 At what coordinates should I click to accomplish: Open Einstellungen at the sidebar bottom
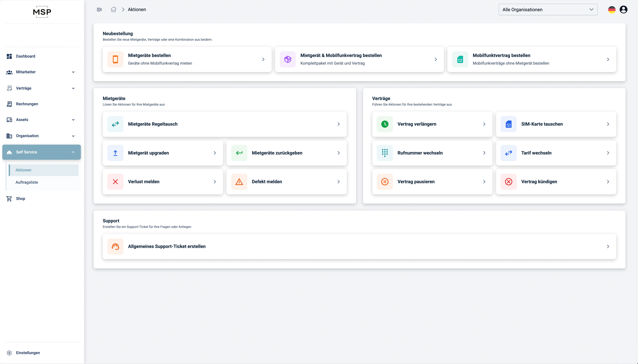click(x=28, y=353)
